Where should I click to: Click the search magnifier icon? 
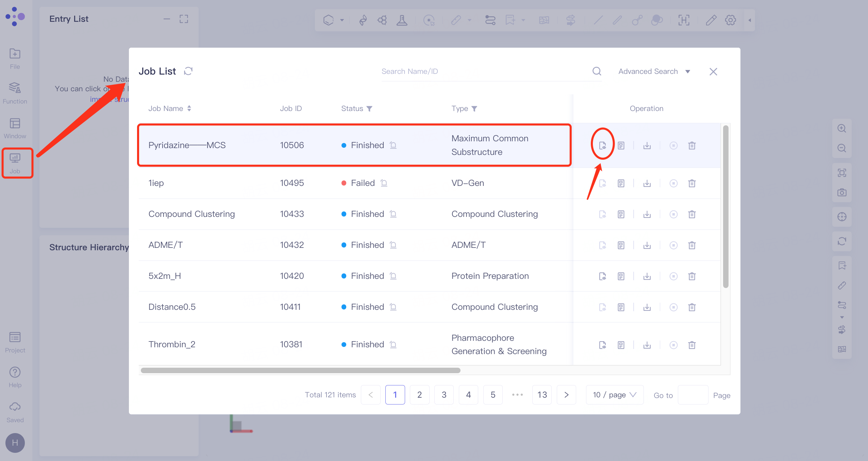click(x=597, y=71)
